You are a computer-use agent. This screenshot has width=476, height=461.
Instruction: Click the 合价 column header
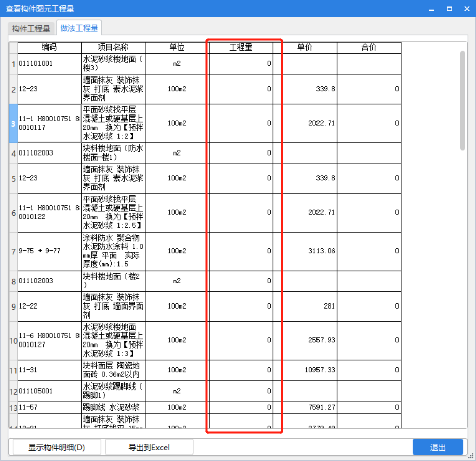coord(369,48)
